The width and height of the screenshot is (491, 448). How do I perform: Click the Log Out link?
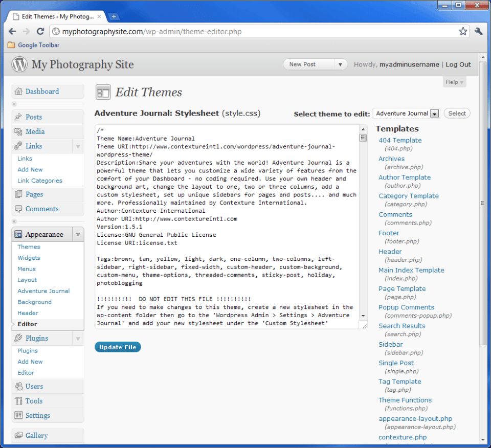pos(458,64)
